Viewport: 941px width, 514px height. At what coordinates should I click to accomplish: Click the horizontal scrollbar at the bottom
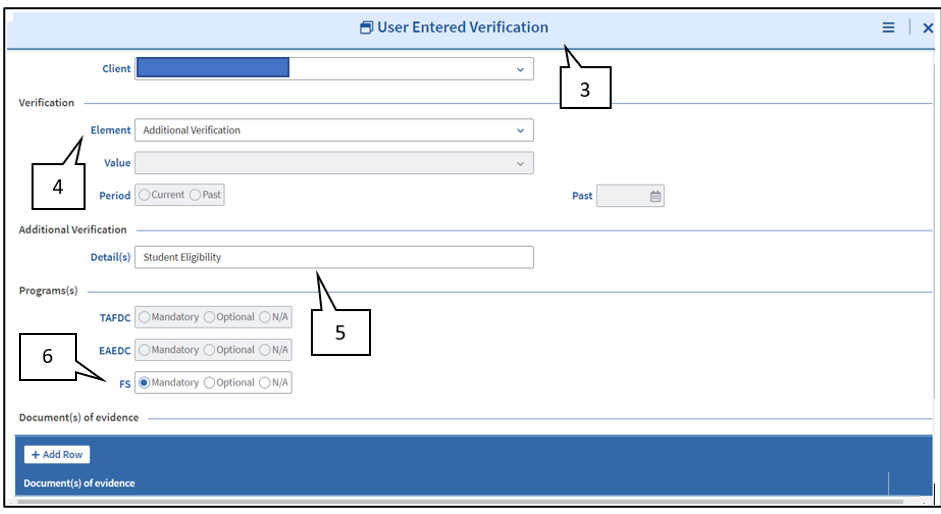[x=460, y=501]
